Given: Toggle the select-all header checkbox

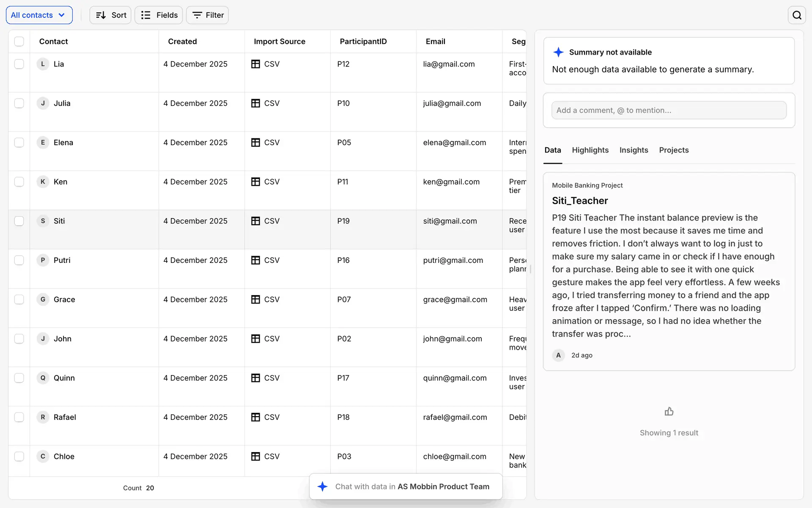Looking at the screenshot, I should [19, 41].
